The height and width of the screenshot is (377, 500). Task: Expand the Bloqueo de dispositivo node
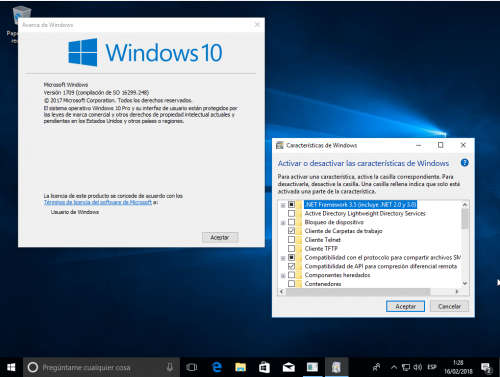click(283, 223)
